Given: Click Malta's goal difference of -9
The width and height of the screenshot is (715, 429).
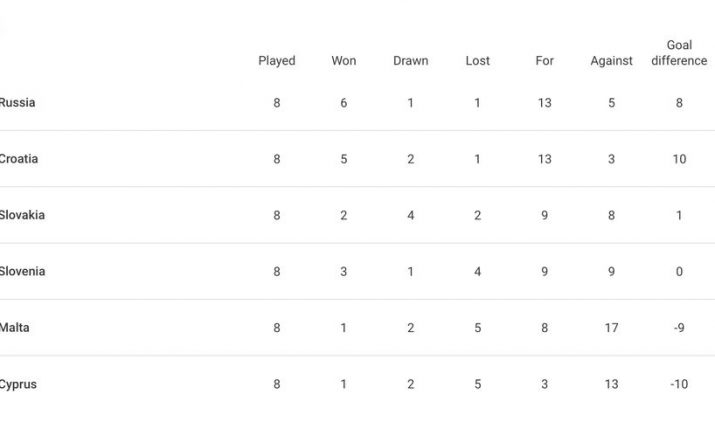Looking at the screenshot, I should coord(679,328).
